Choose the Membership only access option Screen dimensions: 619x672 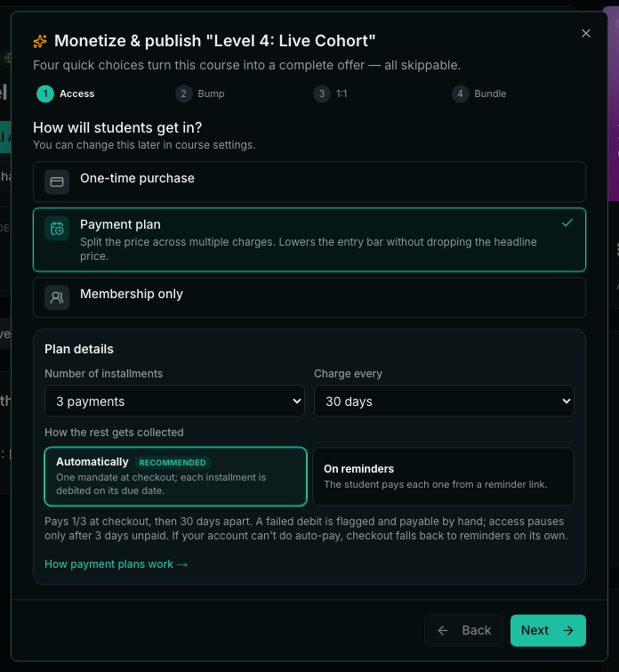[x=309, y=297]
